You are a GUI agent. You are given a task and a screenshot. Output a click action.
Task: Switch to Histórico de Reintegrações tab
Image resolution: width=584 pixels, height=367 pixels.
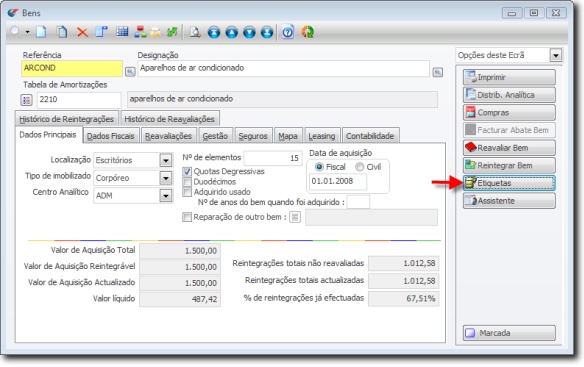click(67, 119)
